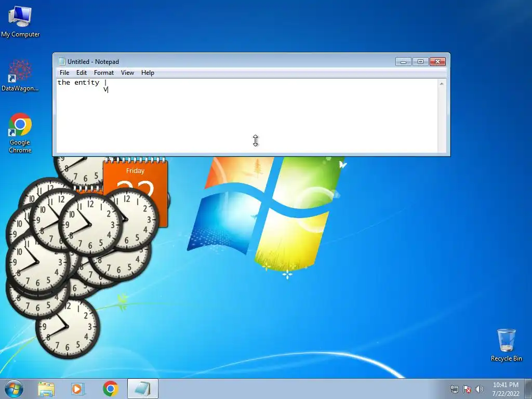
Task: Maximize the Notepad window
Action: coord(420,61)
